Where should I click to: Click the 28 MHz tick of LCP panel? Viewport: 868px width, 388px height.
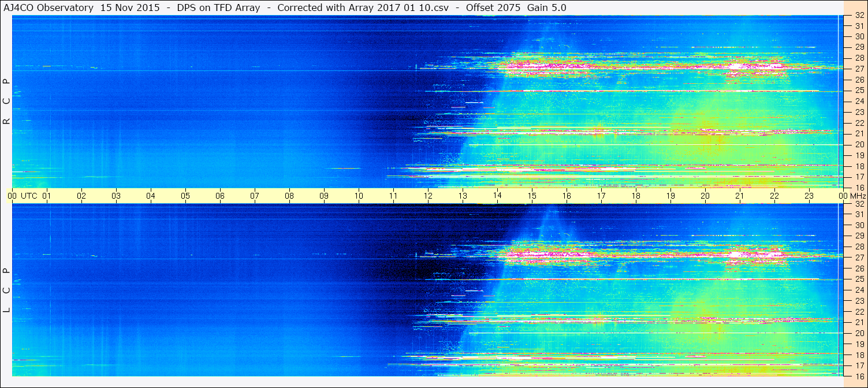pos(859,247)
